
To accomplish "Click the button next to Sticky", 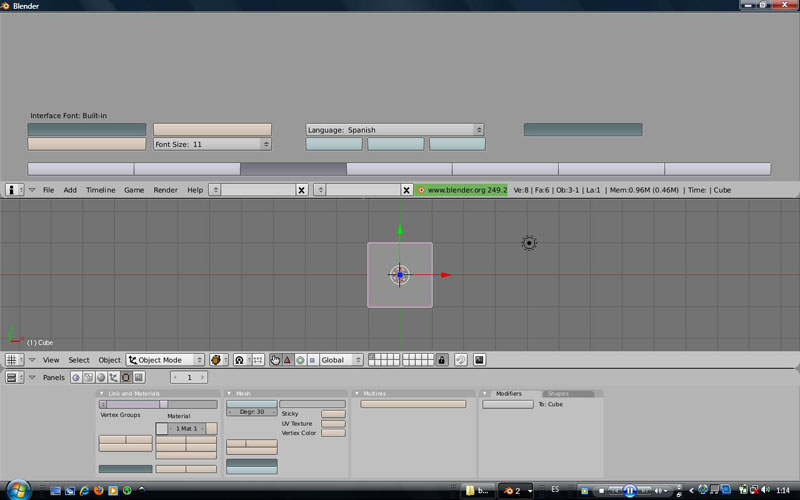I will coord(334,414).
